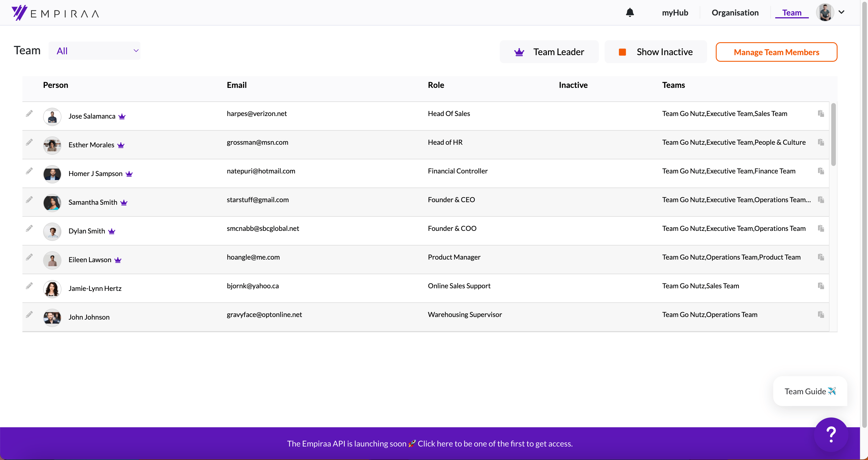The image size is (868, 460).
Task: Click the copy icon in Jamie-Lynn Hertz row
Action: click(x=821, y=286)
